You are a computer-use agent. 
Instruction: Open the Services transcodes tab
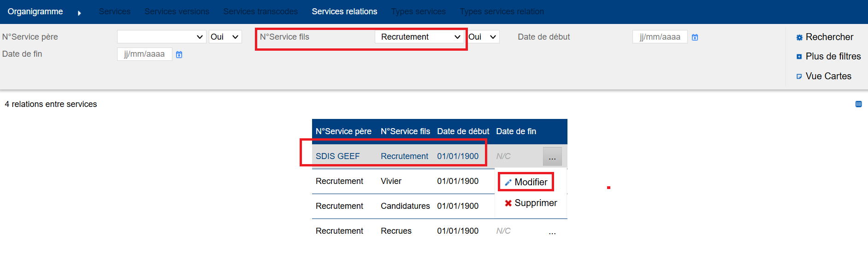point(260,12)
